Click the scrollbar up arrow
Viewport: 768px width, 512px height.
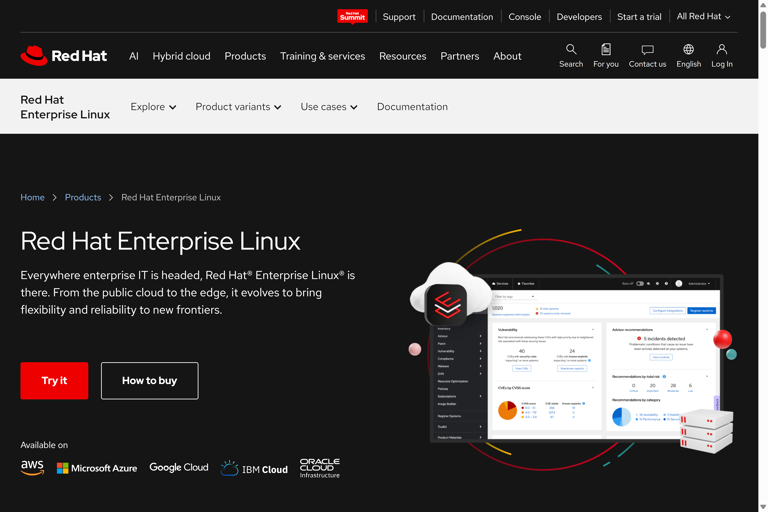coord(763,4)
